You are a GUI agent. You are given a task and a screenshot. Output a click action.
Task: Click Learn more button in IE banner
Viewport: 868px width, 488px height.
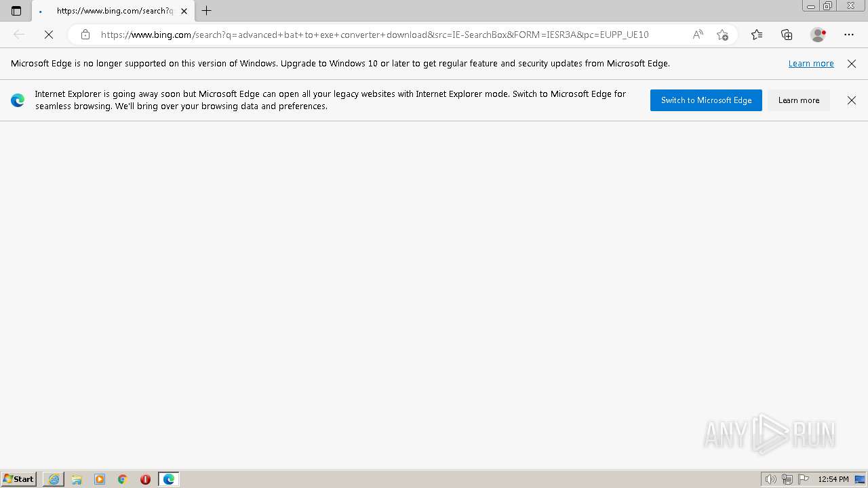[799, 100]
